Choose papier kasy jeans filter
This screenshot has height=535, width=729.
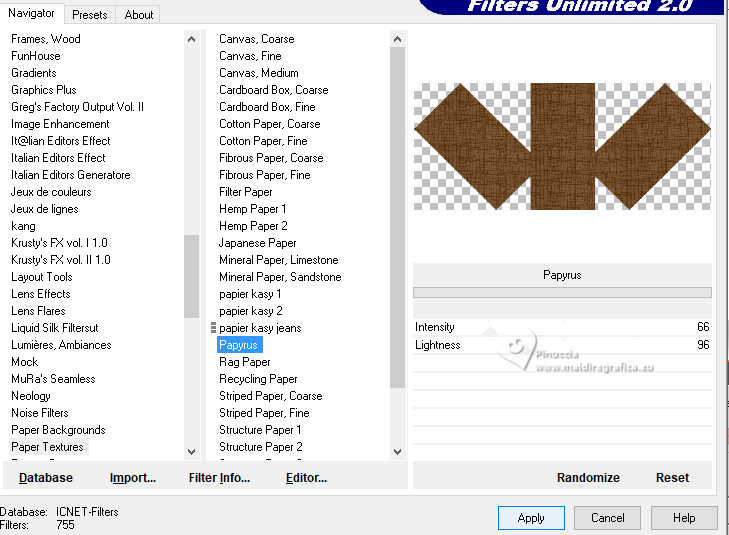260,328
